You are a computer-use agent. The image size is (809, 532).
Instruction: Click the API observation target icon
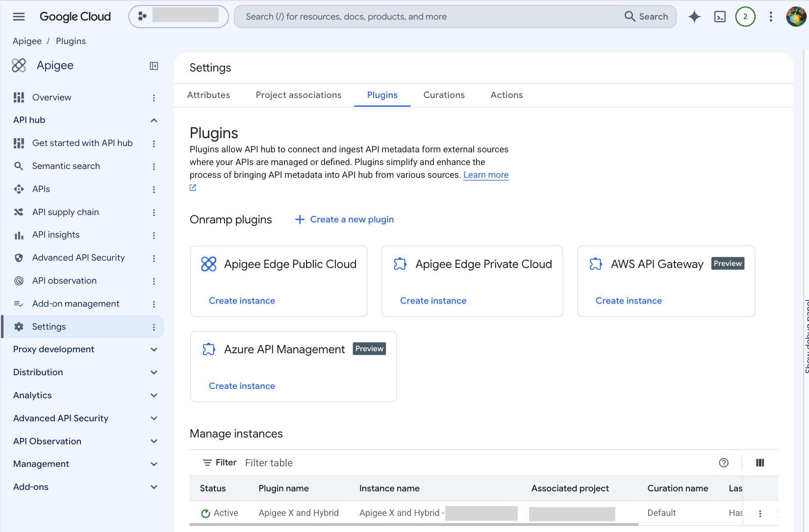(19, 281)
